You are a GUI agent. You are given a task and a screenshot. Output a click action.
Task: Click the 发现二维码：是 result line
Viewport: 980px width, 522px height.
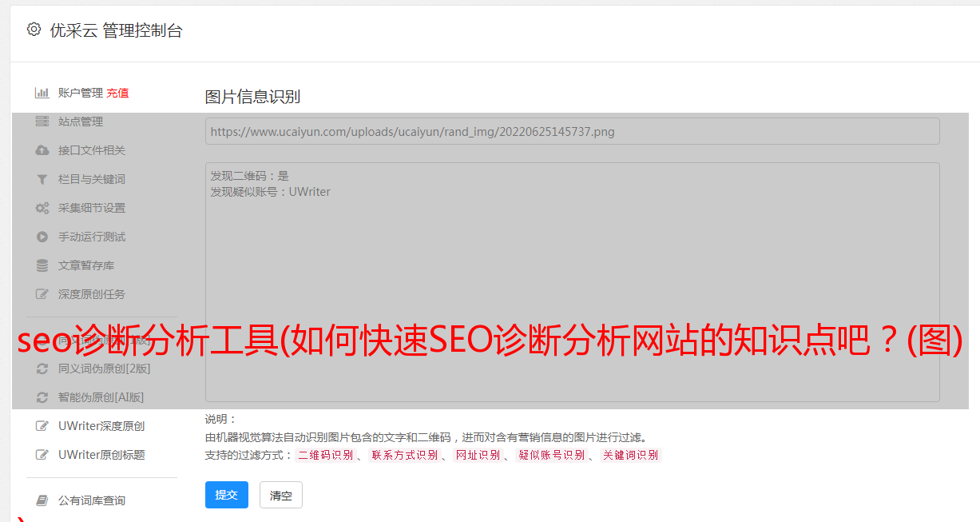(249, 176)
